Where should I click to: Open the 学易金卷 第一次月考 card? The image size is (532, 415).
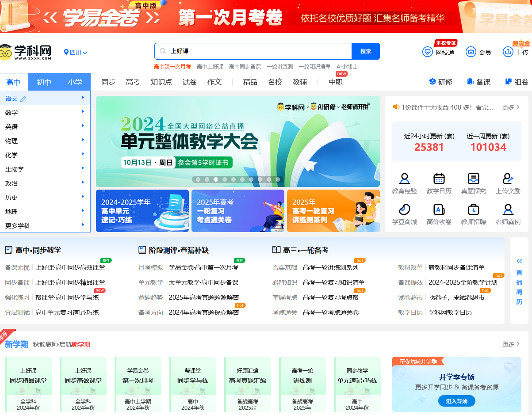pyautogui.click(x=138, y=385)
